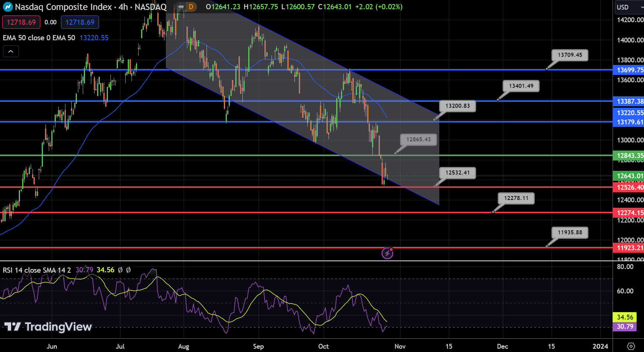
Task: Click the Jul label on time axis
Action: coord(120,346)
